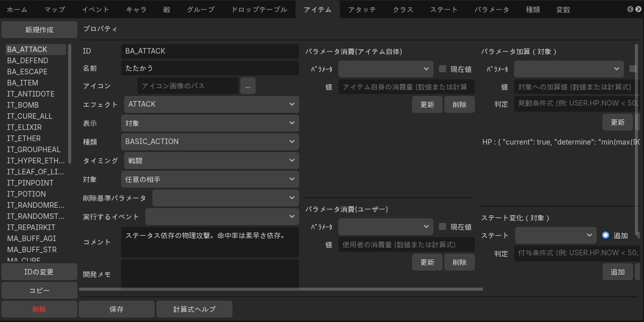
Task: Click 更新 under パラメータ消費(ユーザー)
Action: (427, 262)
